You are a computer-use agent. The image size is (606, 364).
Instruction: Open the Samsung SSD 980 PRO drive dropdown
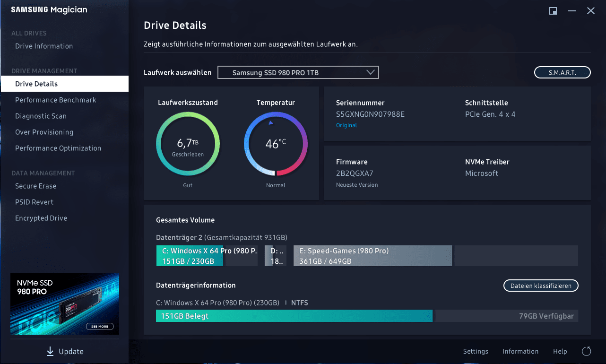pyautogui.click(x=298, y=72)
